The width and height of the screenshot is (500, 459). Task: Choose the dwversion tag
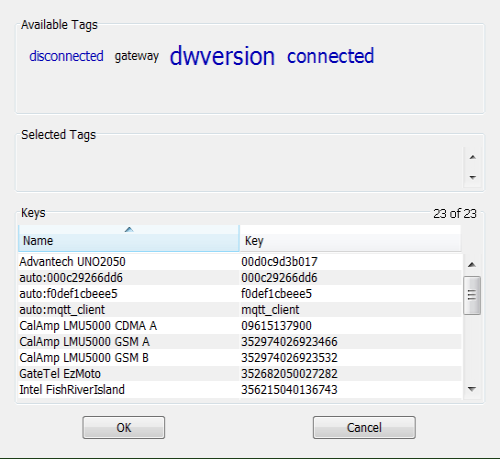tap(222, 56)
